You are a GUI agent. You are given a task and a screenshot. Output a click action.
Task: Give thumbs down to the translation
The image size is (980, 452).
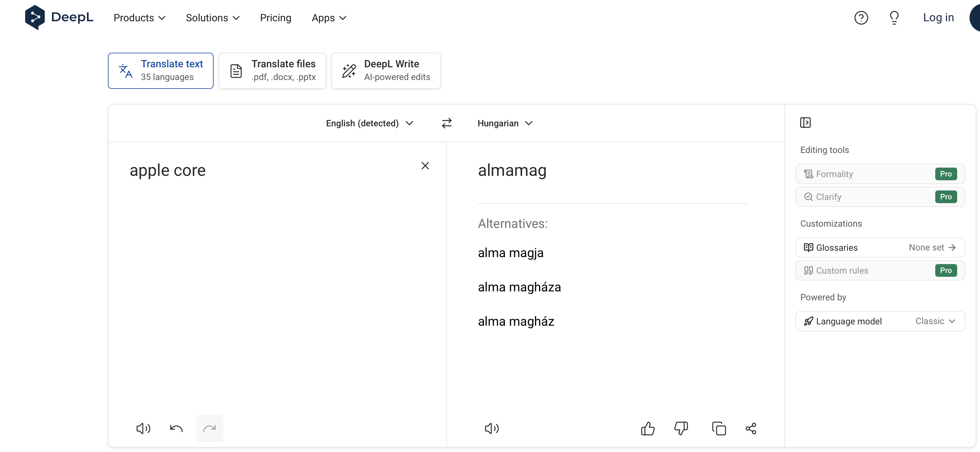click(x=681, y=429)
